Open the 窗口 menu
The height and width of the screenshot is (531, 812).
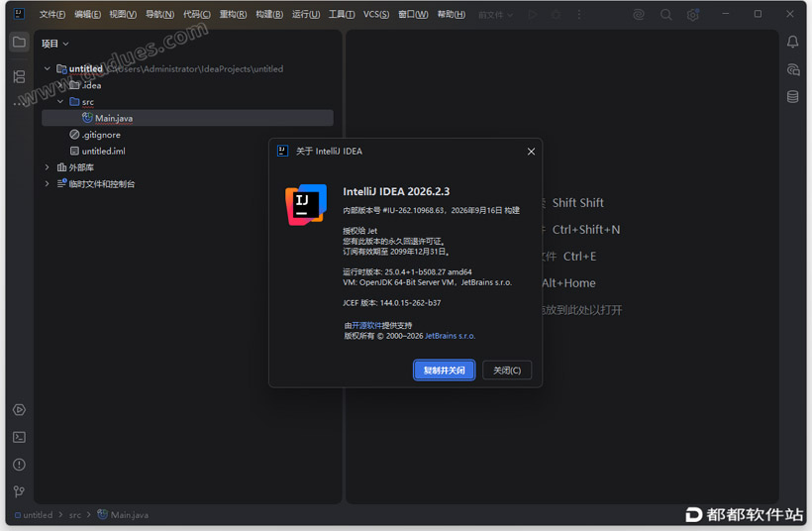coord(413,15)
